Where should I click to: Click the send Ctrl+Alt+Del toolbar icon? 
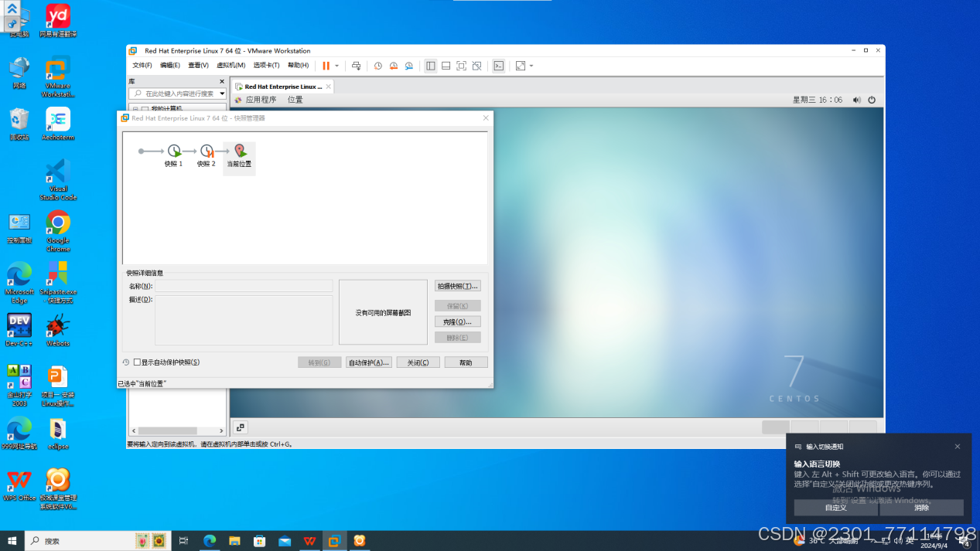356,66
